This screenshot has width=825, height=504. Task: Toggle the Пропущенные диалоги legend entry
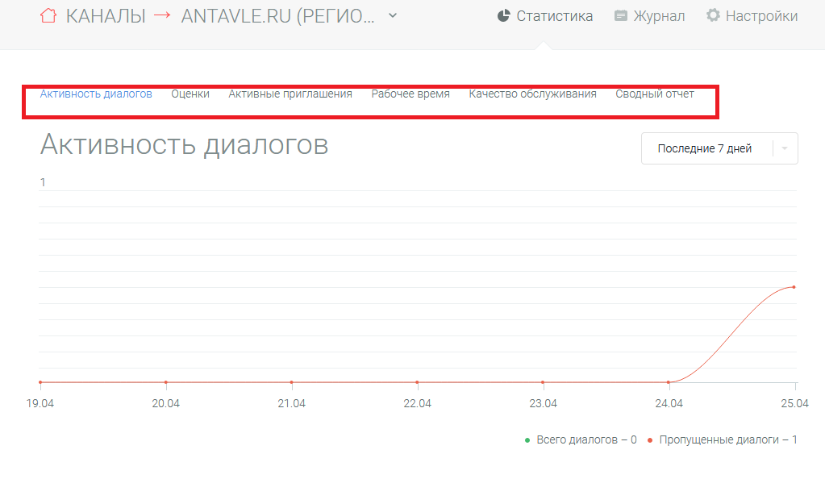pos(723,439)
